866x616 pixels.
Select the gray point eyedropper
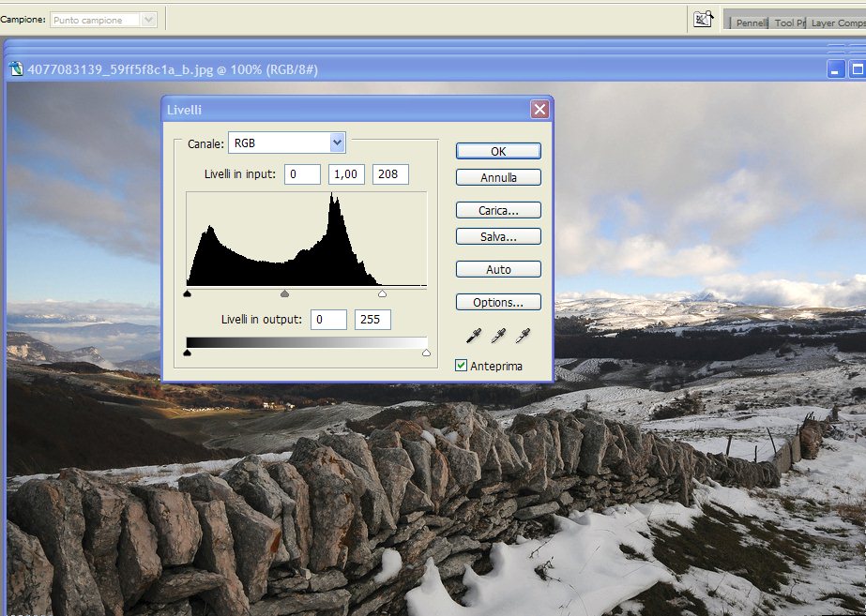(500, 334)
